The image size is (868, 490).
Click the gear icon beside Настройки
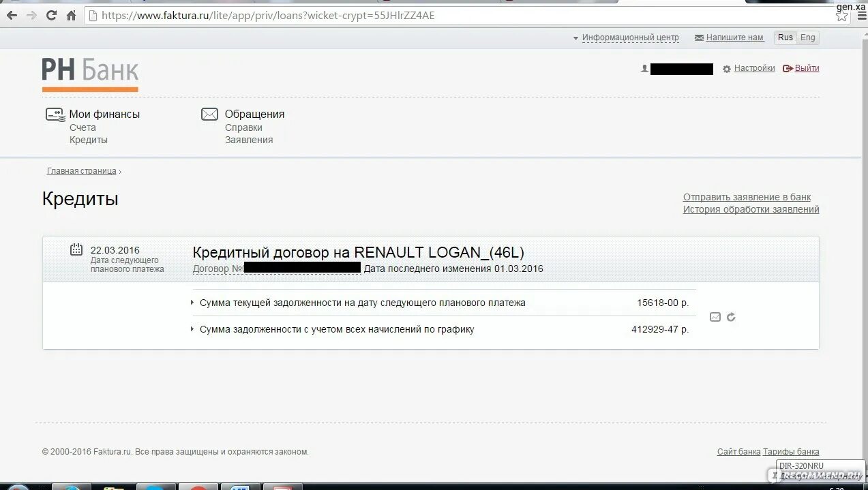[727, 69]
